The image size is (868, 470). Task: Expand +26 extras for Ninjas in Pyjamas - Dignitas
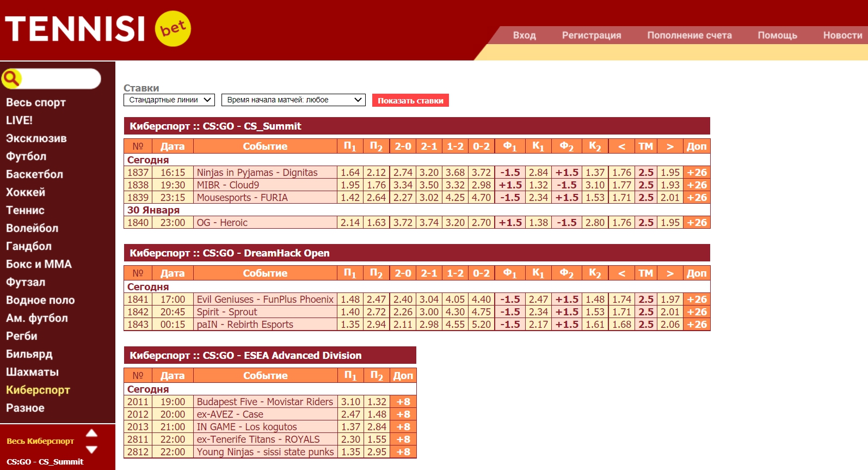697,173
